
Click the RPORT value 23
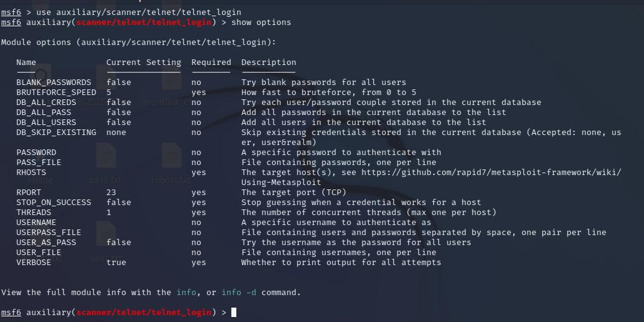111,193
